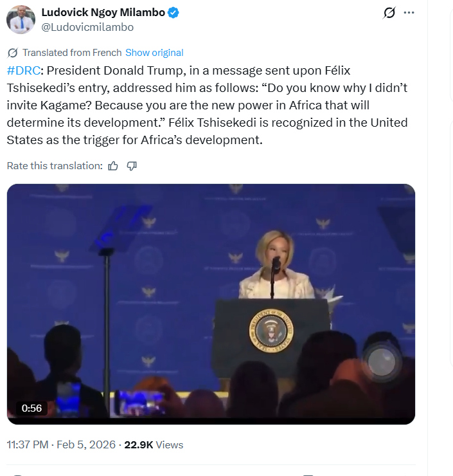
Task: Rate the translation with thumbs up
Action: pyautogui.click(x=113, y=166)
